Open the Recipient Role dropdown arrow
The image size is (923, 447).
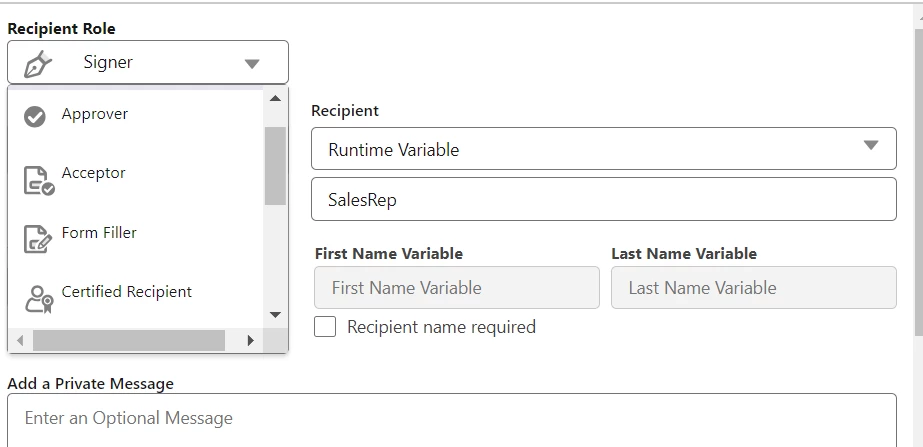pyautogui.click(x=252, y=64)
